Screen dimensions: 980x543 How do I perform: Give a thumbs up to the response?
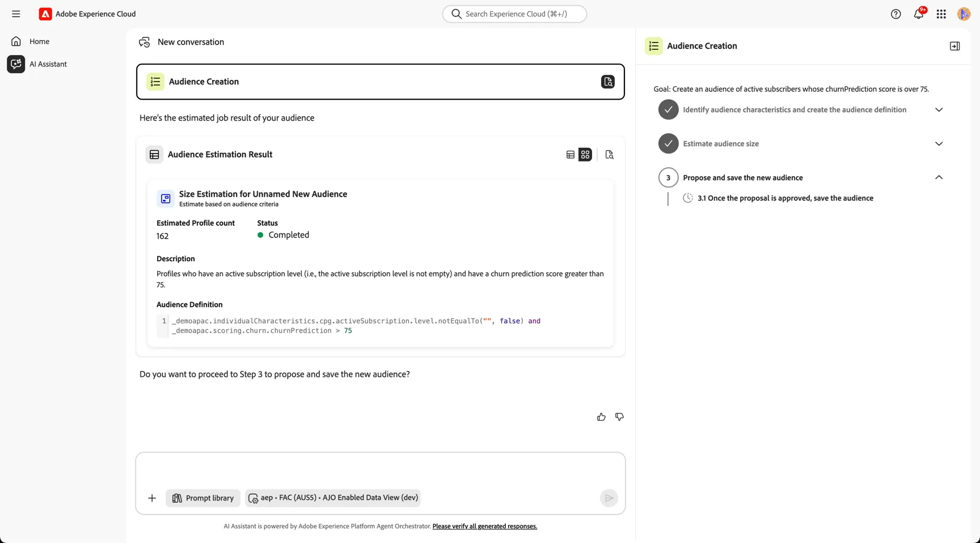(x=601, y=417)
